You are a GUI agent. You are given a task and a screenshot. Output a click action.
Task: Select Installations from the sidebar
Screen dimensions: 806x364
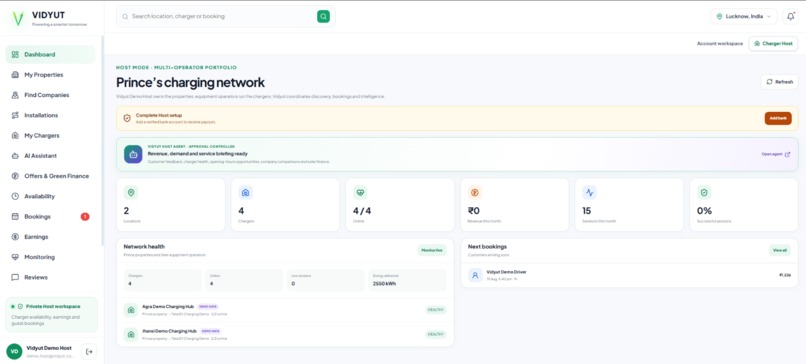tap(50, 115)
